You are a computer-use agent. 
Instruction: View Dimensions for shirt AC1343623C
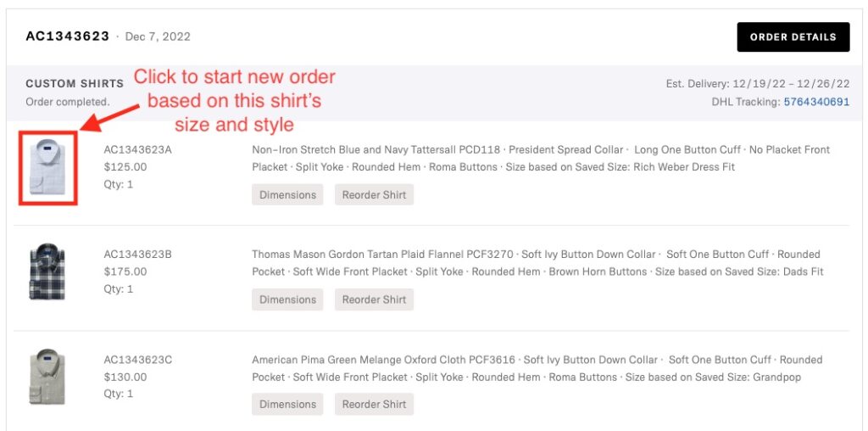click(x=287, y=404)
